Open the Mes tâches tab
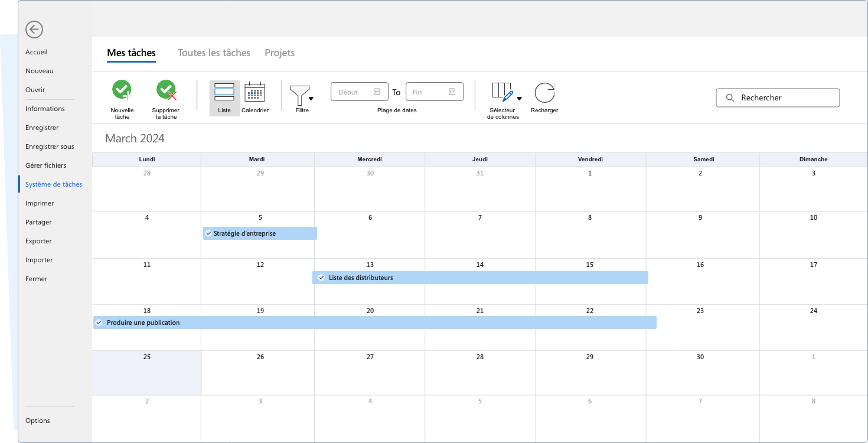This screenshot has width=868, height=443. [x=131, y=53]
